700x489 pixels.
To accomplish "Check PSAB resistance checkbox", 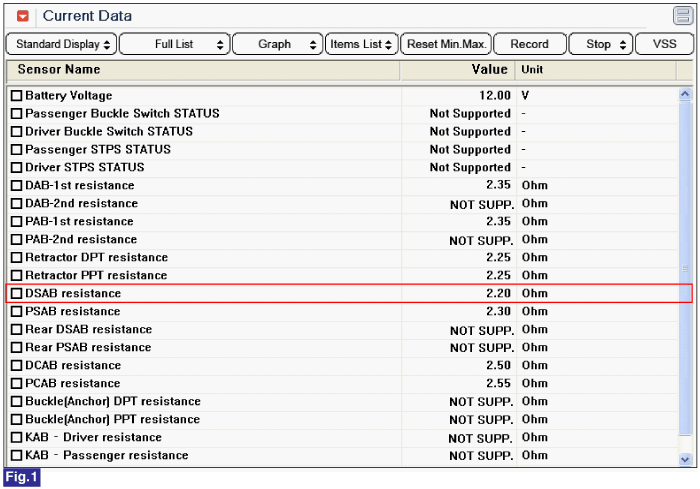I will click(x=17, y=311).
